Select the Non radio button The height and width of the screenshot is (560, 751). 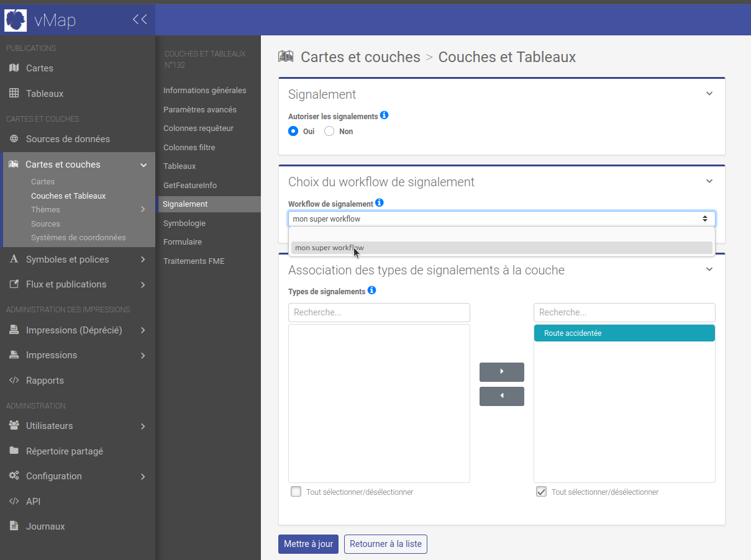tap(329, 131)
